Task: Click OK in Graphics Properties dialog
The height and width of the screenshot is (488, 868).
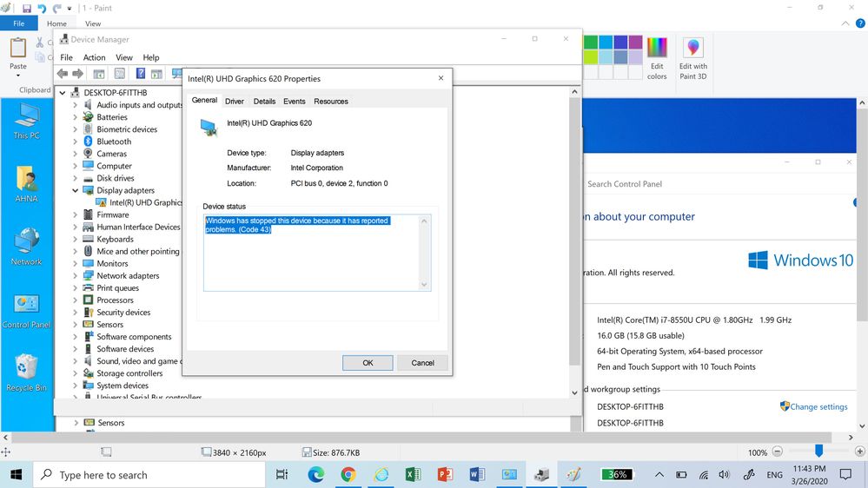Action: (x=368, y=363)
